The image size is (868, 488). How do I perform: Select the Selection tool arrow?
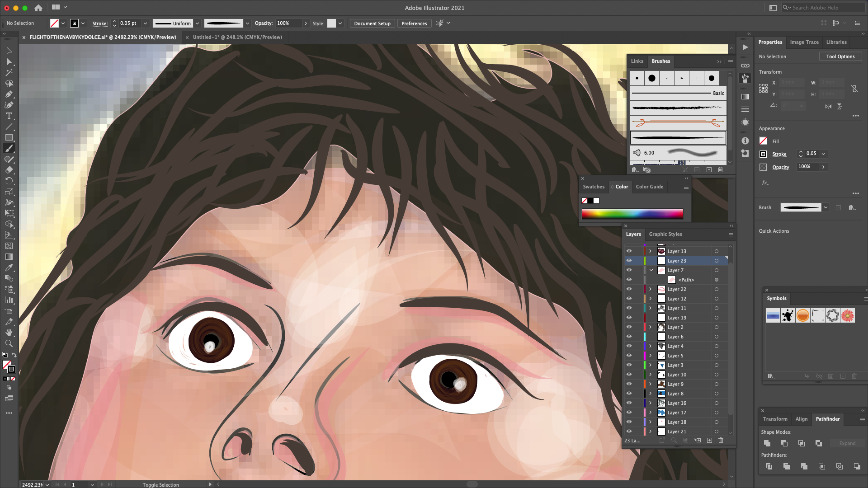click(x=9, y=51)
